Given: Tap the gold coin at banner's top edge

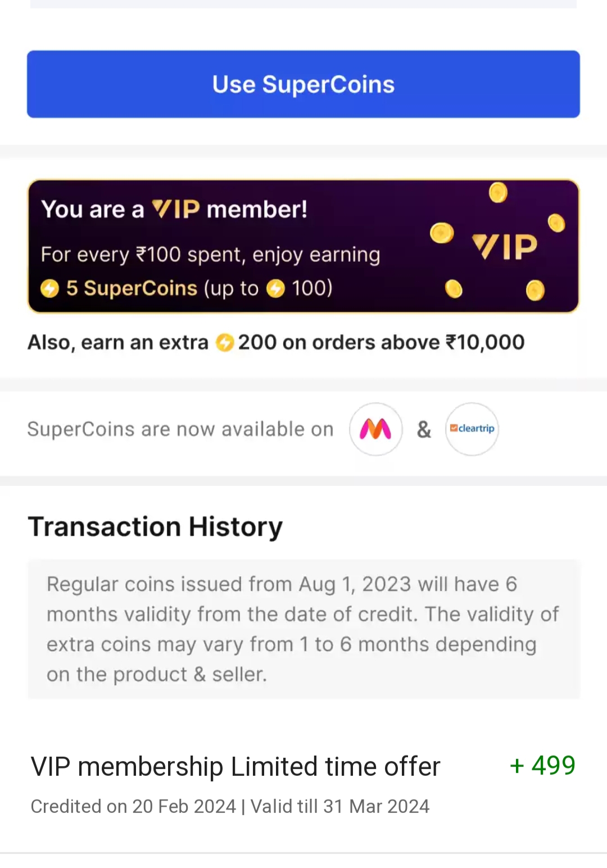Looking at the screenshot, I should tap(498, 192).
